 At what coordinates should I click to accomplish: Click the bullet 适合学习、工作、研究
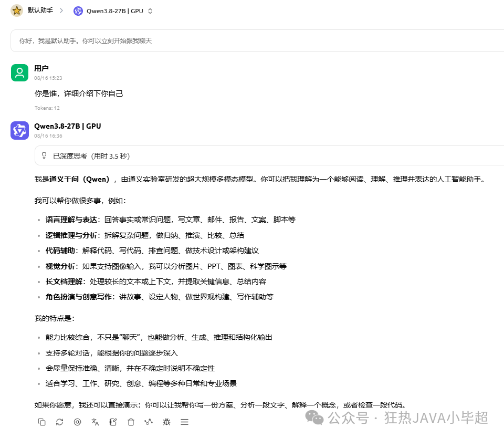(x=141, y=383)
